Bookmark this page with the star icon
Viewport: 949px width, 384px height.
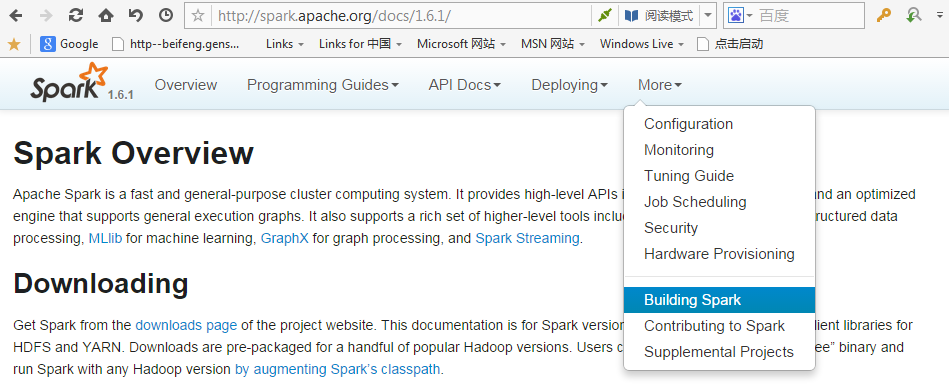(198, 16)
